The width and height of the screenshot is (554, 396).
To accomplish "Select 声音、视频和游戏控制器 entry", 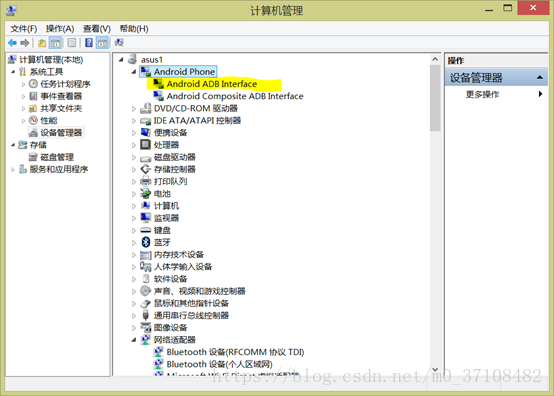I will pos(200,291).
